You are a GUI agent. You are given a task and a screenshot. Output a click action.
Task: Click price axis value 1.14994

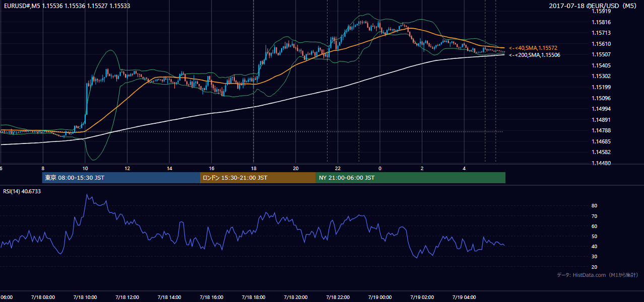pos(602,109)
